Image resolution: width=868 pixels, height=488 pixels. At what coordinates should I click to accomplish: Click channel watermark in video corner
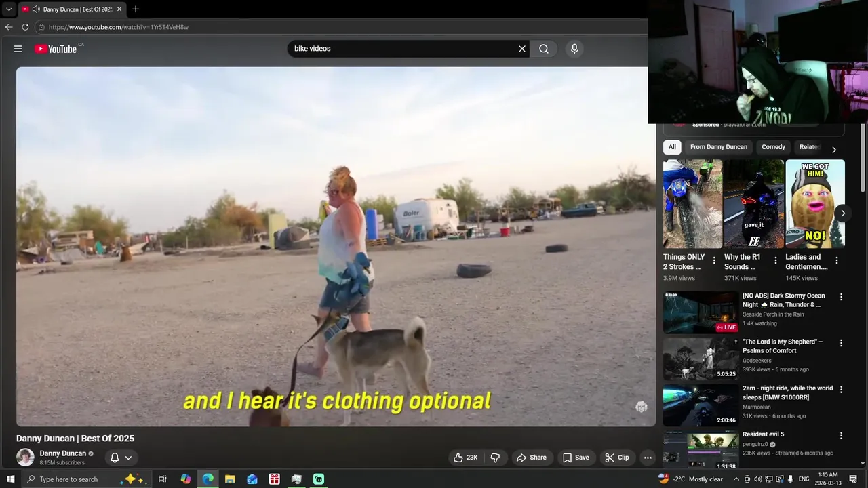coord(642,407)
